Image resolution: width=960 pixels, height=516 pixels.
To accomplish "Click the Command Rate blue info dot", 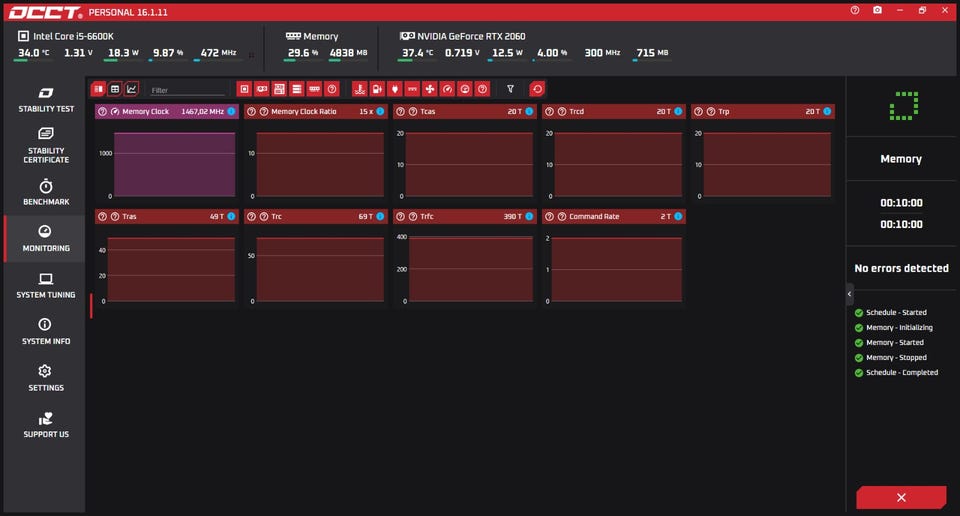I will tap(678, 217).
